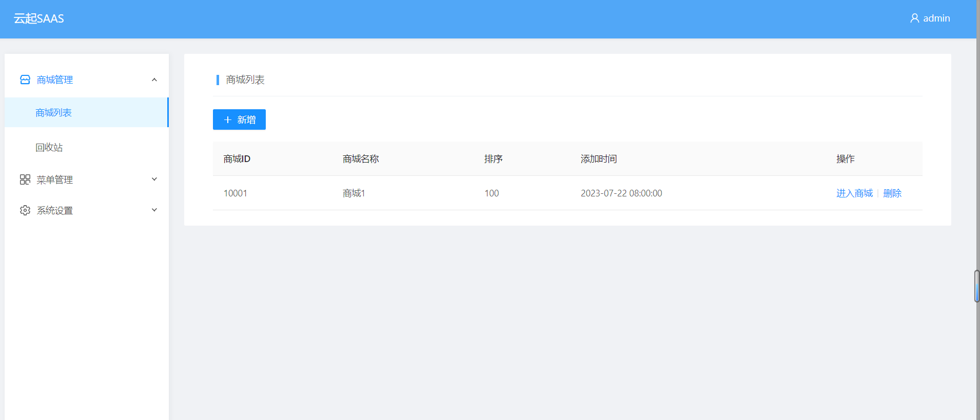
Task: Click the store icon beside 商城管理
Action: (25, 79)
